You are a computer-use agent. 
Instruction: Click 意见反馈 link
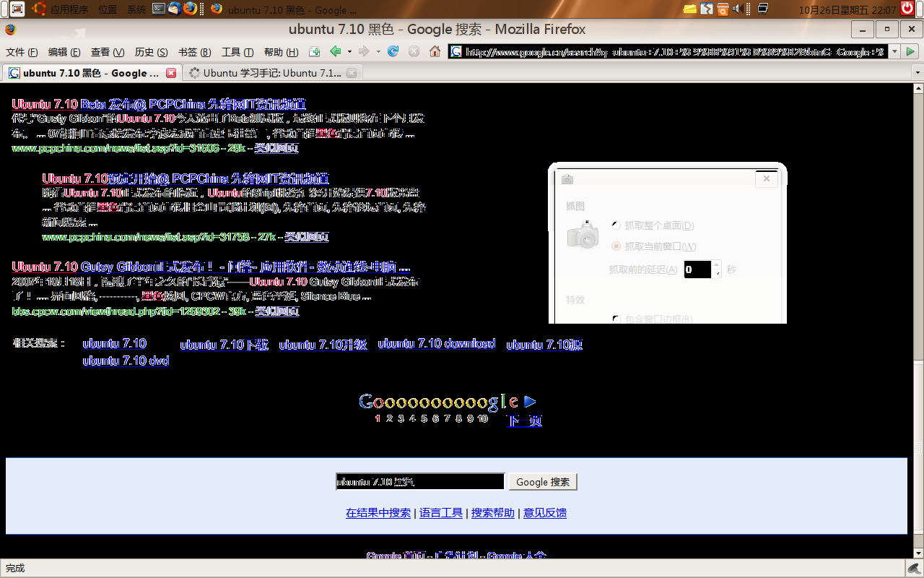(545, 513)
